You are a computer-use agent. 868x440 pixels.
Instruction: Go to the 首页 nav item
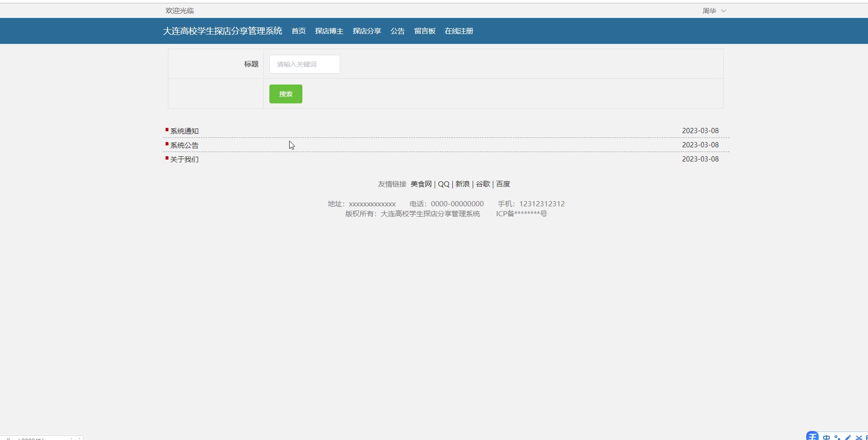click(x=299, y=31)
